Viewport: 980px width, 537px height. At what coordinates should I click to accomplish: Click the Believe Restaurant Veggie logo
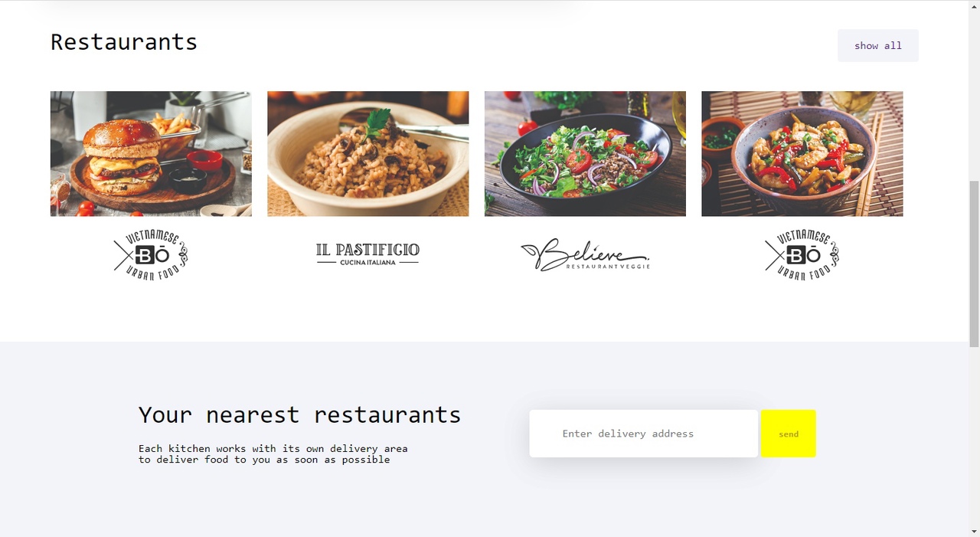(x=585, y=255)
